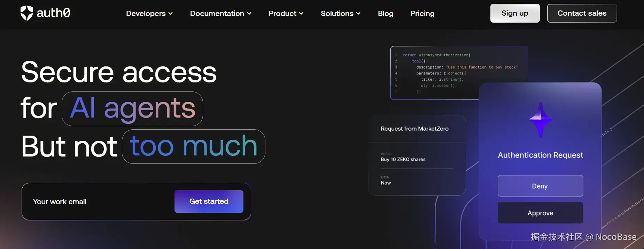Click the AI agents highlighted phrase
Screen dimensions: 644x249
[132, 109]
